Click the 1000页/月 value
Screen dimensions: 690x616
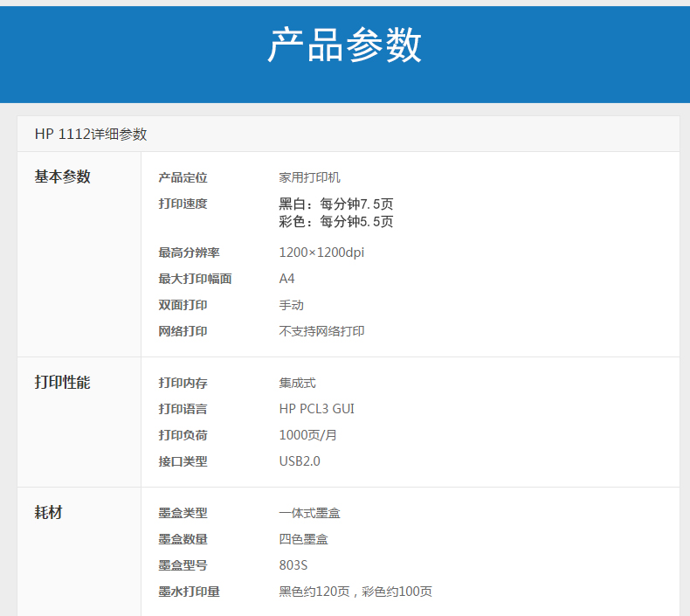[x=308, y=435]
